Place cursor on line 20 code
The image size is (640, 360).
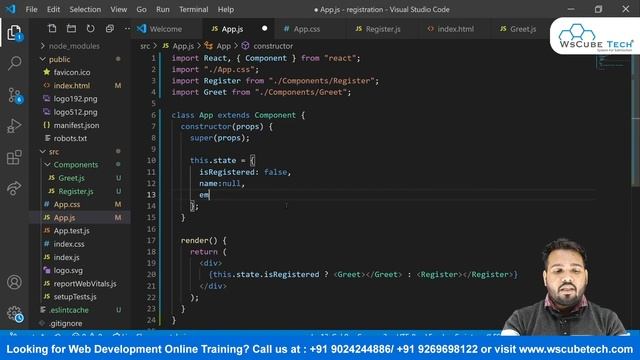click(362, 274)
